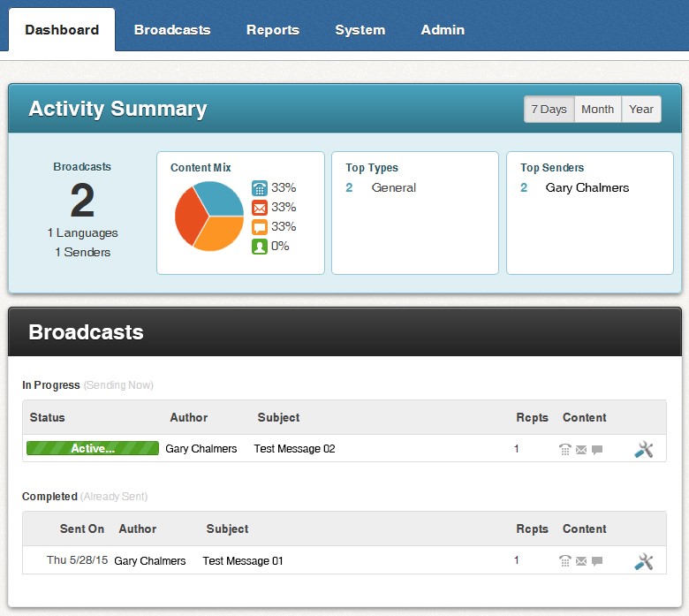Click the Active progress bar for Test Message 02
Viewport: 689px width, 616px height.
(93, 448)
